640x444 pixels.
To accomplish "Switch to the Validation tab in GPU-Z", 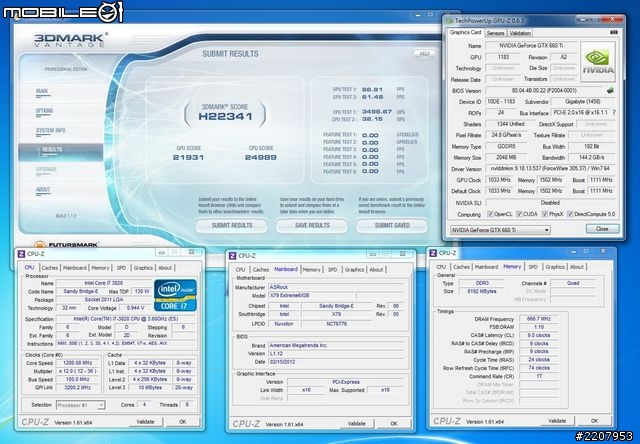I will (x=520, y=33).
